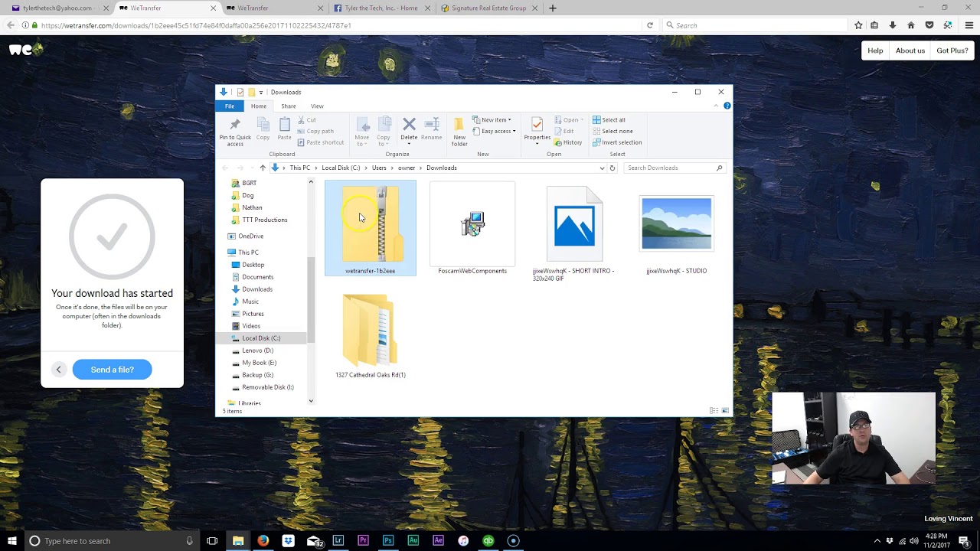The width and height of the screenshot is (980, 551).
Task: Select FoscamWebComponents installer file
Action: click(x=472, y=228)
